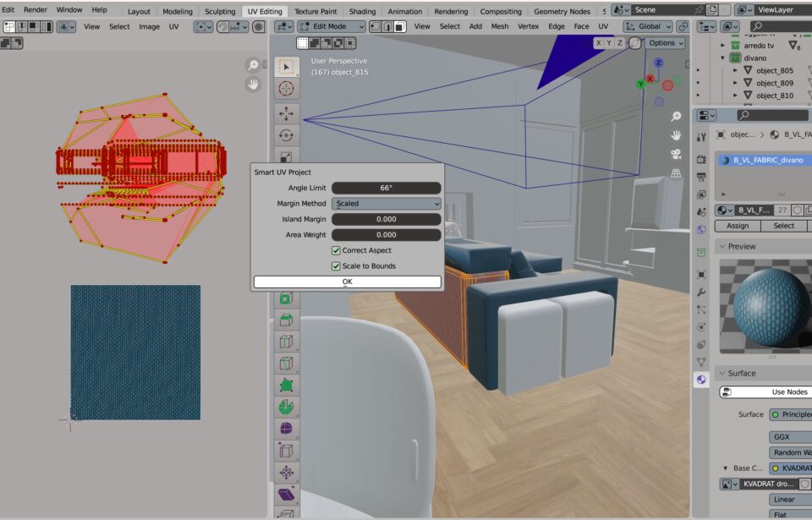Open the Mesh menu in viewport header
The height and width of the screenshot is (520, 812).
pyautogui.click(x=500, y=26)
